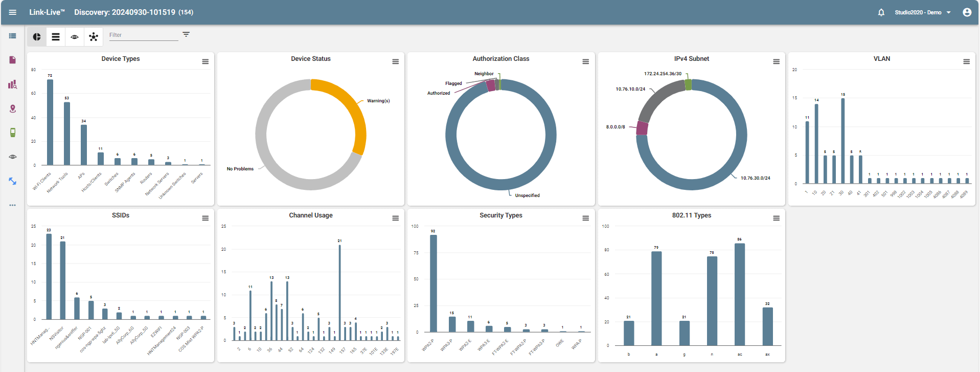This screenshot has height=372, width=980.
Task: Click the blue cable test sidebar icon
Action: pos(12,181)
